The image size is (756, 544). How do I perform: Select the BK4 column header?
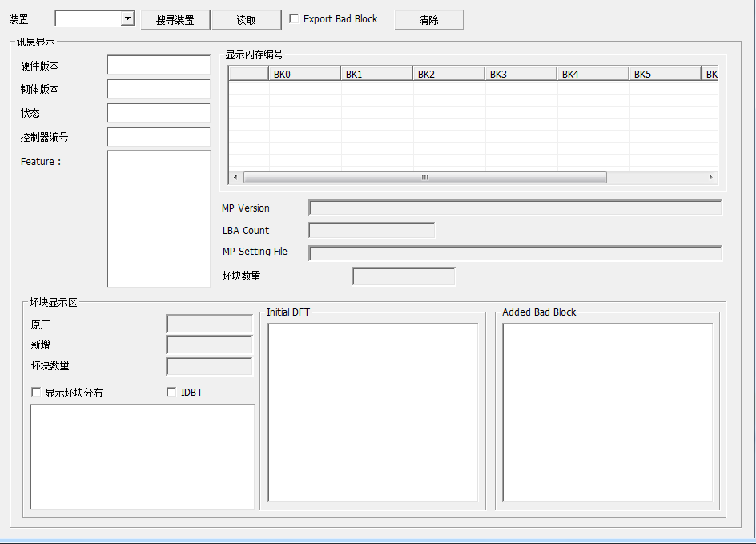point(593,74)
